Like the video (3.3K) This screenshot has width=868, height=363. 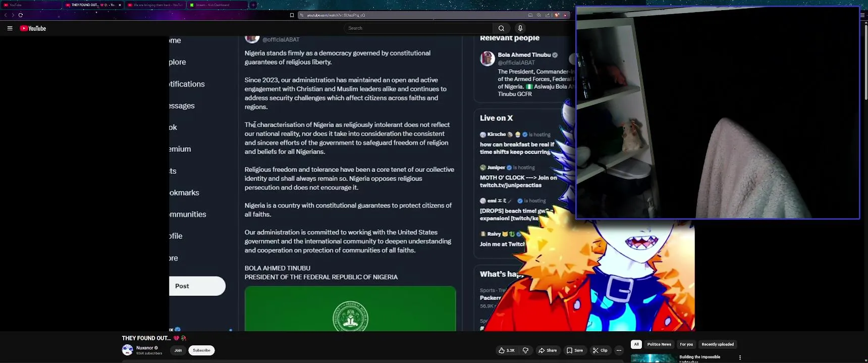507,350
